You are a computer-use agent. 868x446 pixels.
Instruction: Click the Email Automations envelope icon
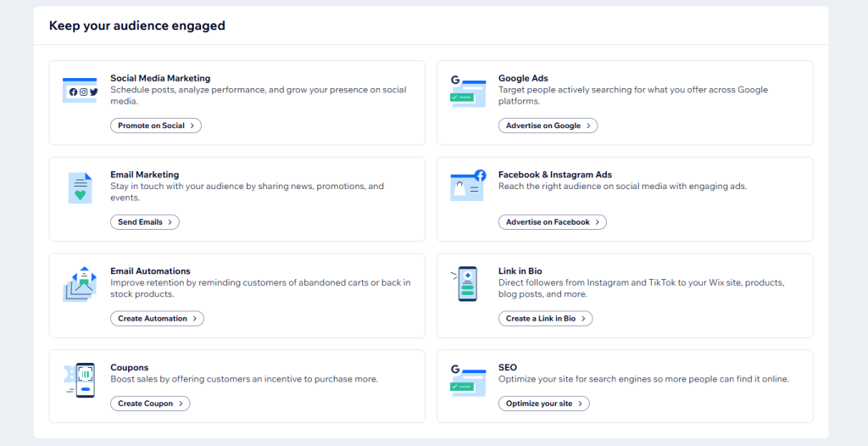(80, 284)
